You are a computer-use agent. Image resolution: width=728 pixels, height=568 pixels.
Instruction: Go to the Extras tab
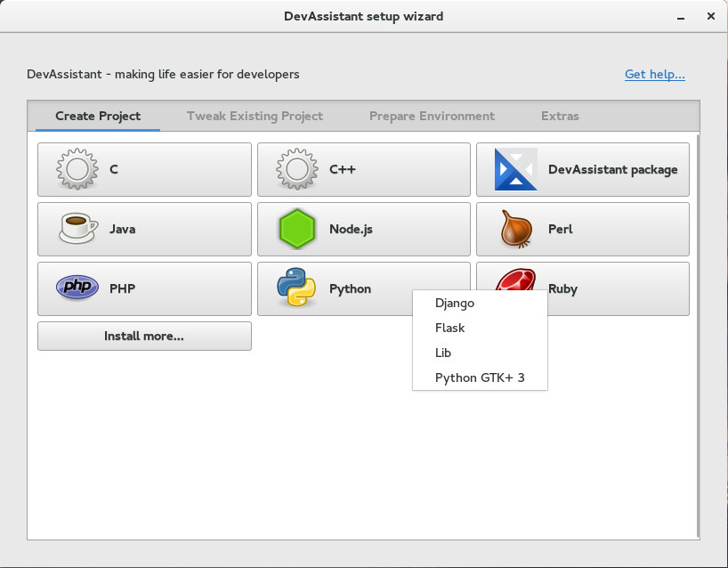point(560,116)
